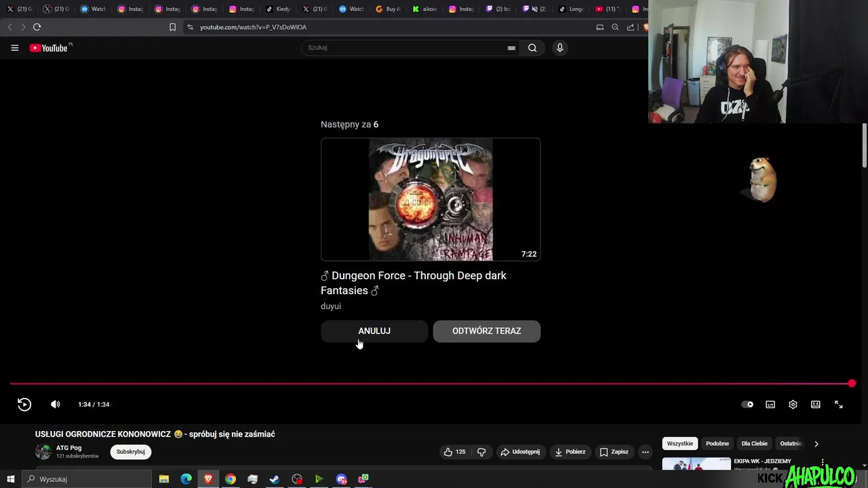Open Google Chrome from taskbar

(231, 479)
